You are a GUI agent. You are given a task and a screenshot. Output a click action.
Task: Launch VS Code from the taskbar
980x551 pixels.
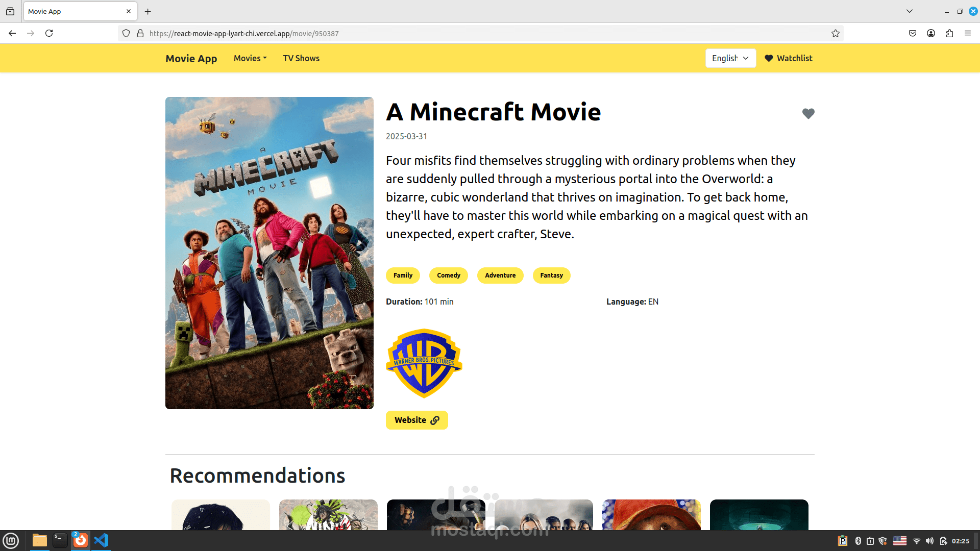pos(101,540)
